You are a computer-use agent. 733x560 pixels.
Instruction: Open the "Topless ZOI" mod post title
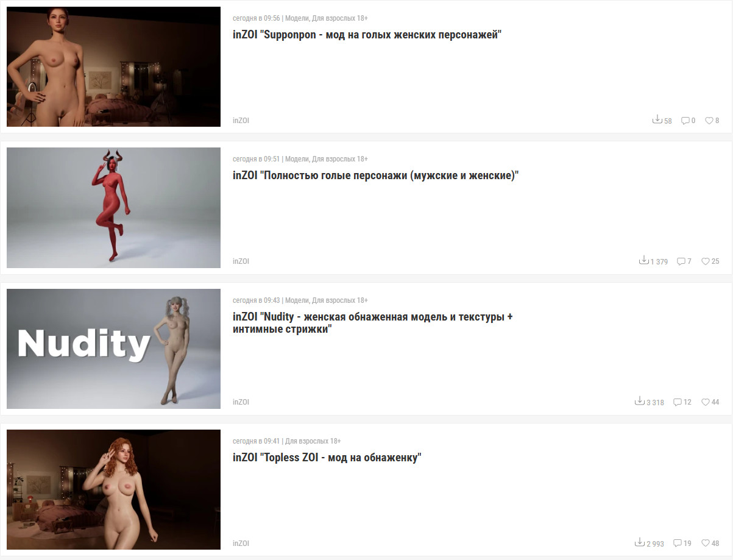tap(327, 458)
